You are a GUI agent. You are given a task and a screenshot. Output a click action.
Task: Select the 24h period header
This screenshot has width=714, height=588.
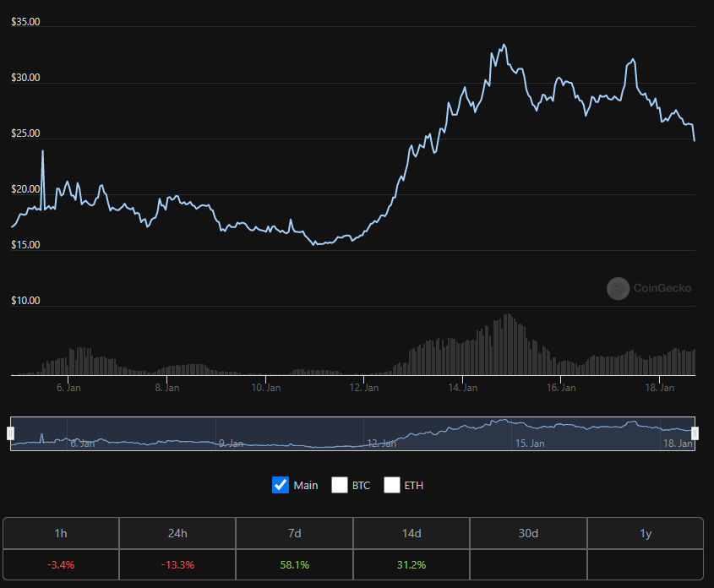pos(177,533)
